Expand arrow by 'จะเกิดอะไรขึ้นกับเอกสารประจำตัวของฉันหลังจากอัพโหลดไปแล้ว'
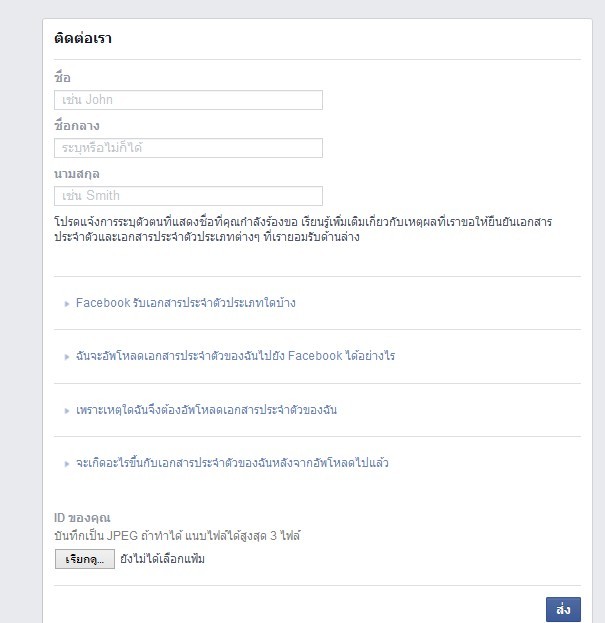605x623 pixels. (x=66, y=464)
